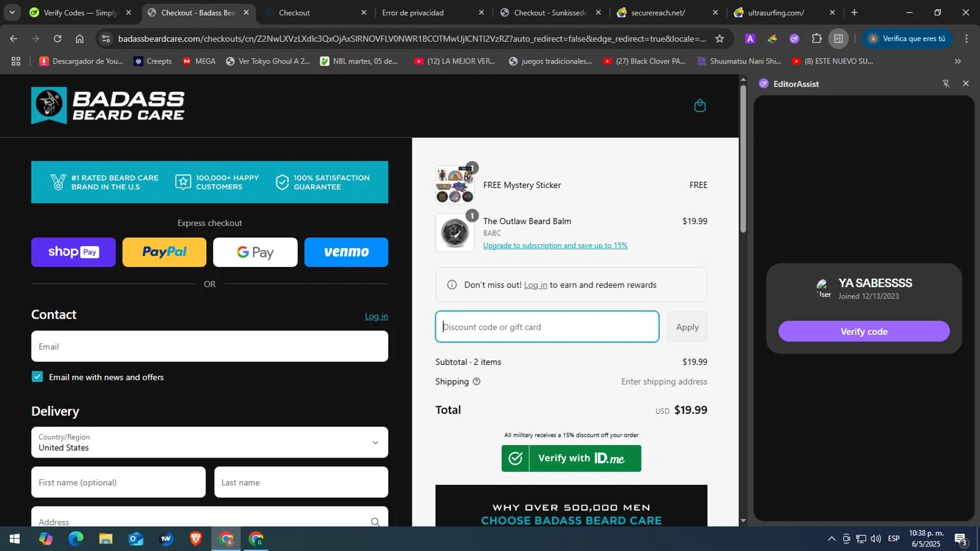Go back to previous page
The height and width of the screenshot is (551, 980).
point(14,39)
